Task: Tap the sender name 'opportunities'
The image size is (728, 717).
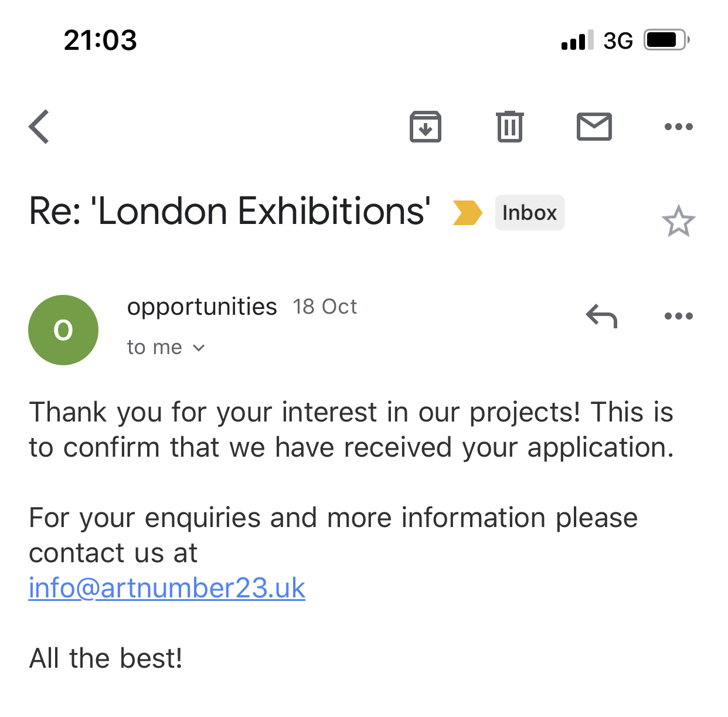Action: (202, 307)
